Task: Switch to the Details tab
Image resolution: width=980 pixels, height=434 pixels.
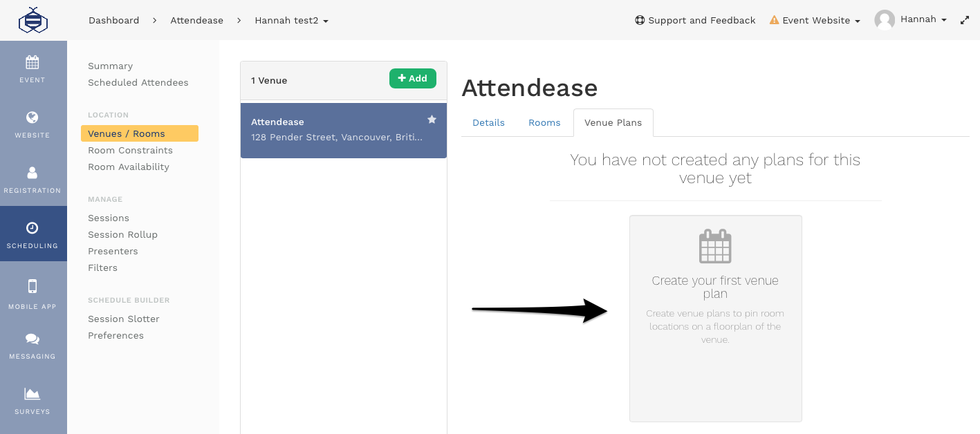Action: (488, 122)
